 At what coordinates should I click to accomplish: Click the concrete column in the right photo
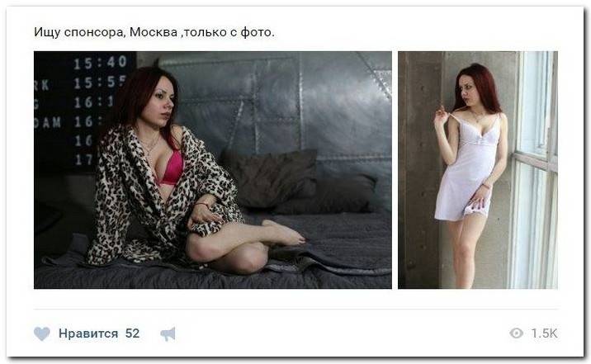tap(420, 170)
